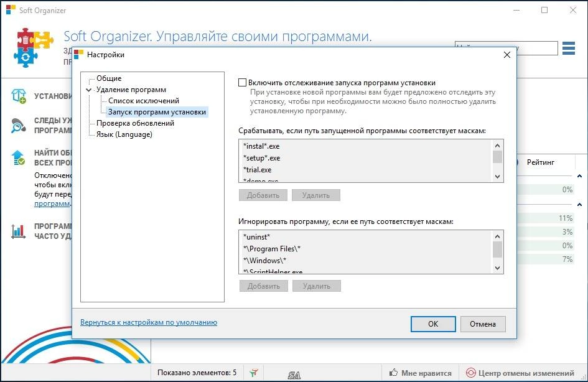Collapse the Удаление программ tree node
The width and height of the screenshot is (588, 382).
(x=89, y=90)
